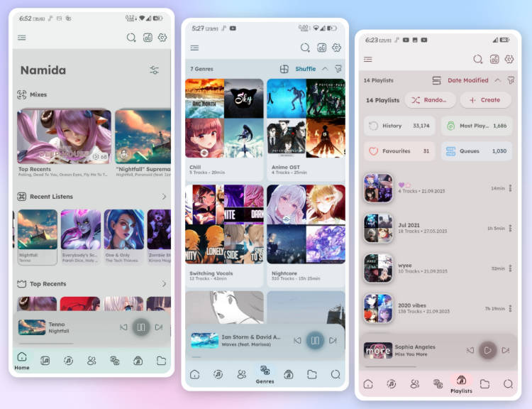Toggle sort direction arrow on Genres screen
The width and height of the screenshot is (532, 409).
click(x=325, y=69)
